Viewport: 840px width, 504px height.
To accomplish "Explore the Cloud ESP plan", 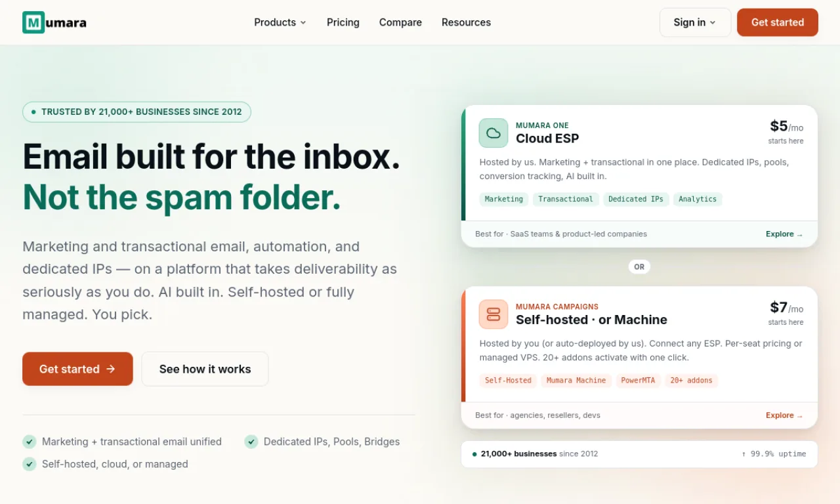I will pos(784,234).
